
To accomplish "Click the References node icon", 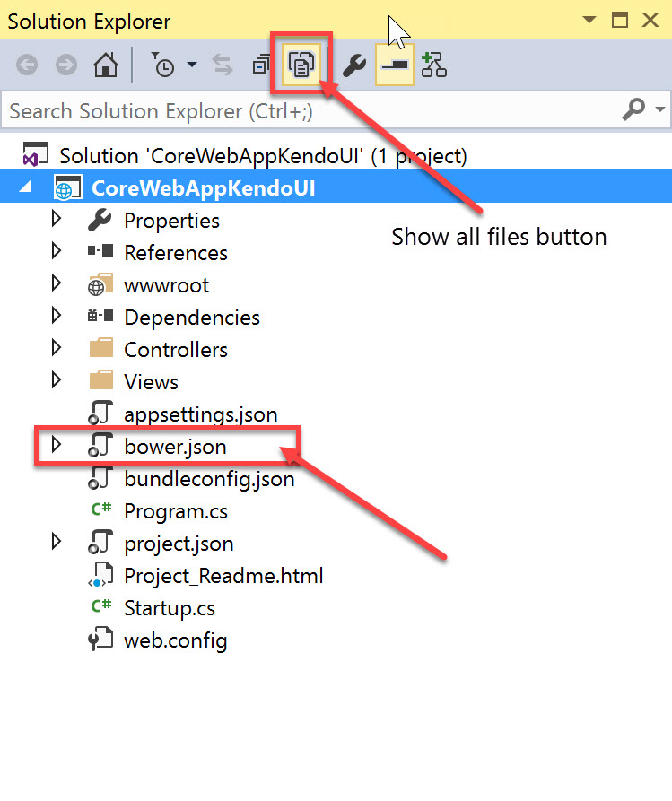I will (x=100, y=251).
